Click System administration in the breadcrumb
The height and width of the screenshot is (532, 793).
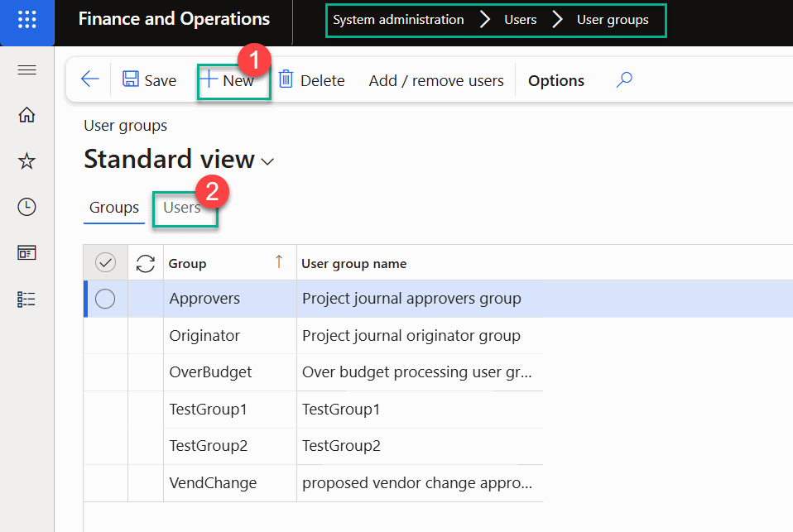398,20
